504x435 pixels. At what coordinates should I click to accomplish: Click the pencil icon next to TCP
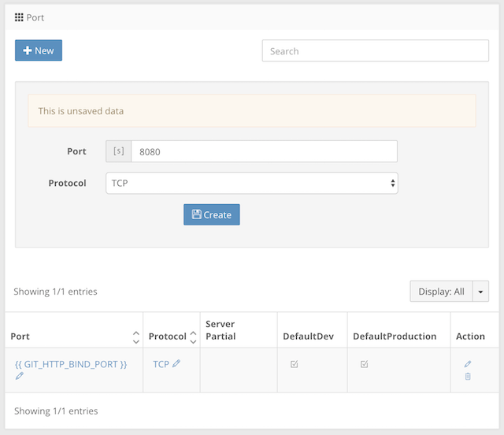pyautogui.click(x=176, y=363)
